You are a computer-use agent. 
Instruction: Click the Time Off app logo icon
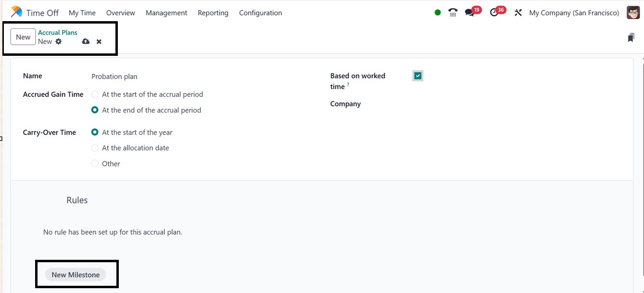point(16,12)
